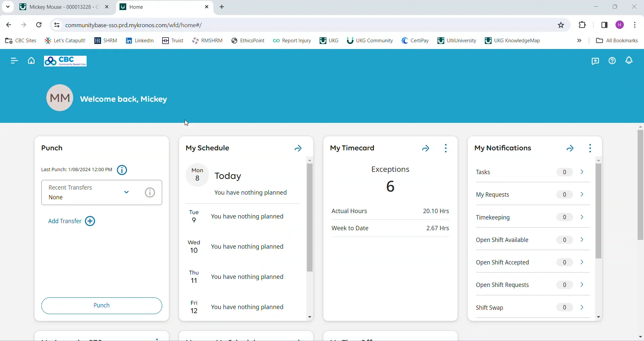Viewport: 644px width, 341px height.
Task: Click the Home icon beside the hamburger menu
Action: [x=31, y=61]
